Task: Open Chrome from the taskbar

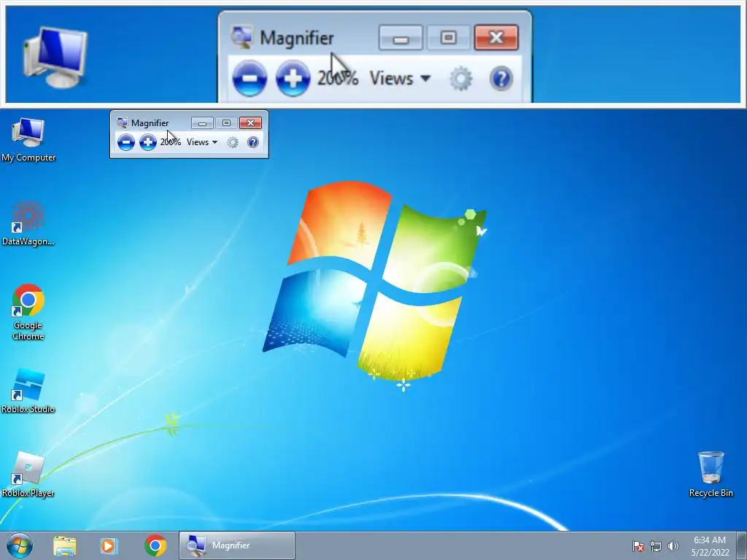Action: 155,545
